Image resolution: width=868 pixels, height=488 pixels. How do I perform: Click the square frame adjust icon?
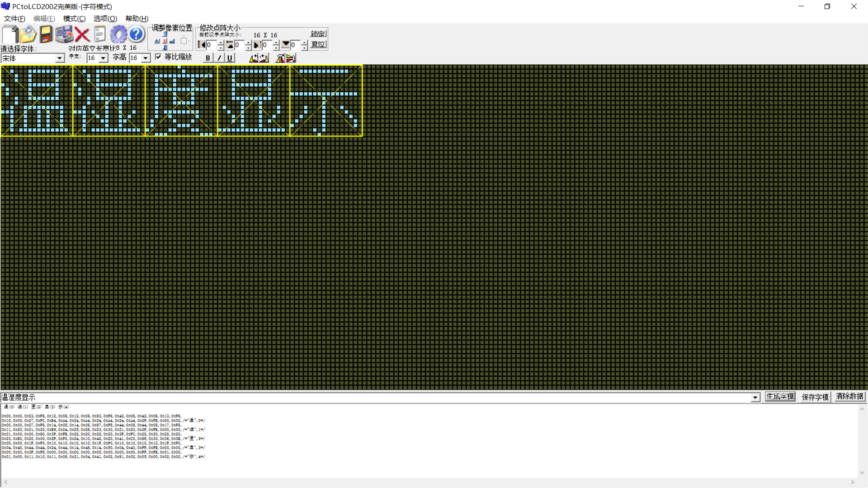[x=184, y=41]
